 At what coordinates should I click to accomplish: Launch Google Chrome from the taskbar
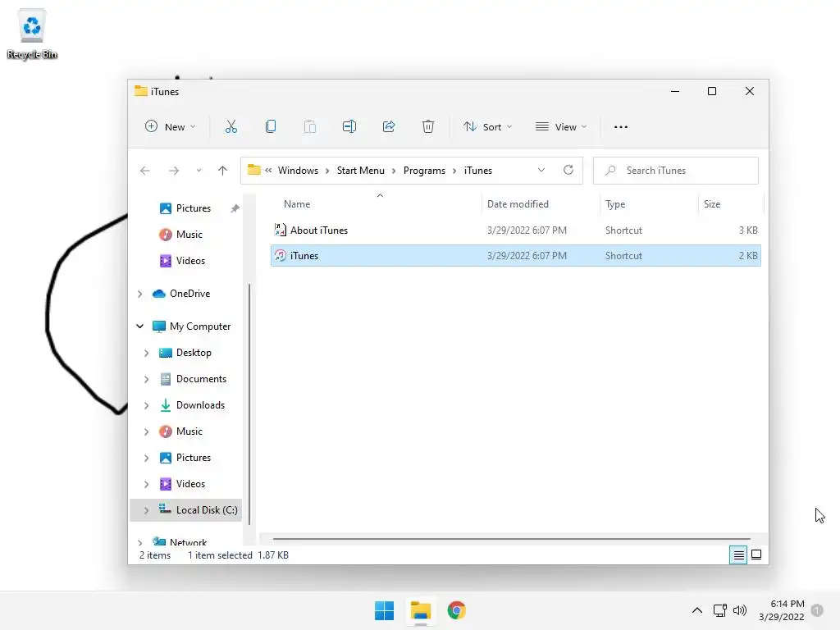[456, 610]
